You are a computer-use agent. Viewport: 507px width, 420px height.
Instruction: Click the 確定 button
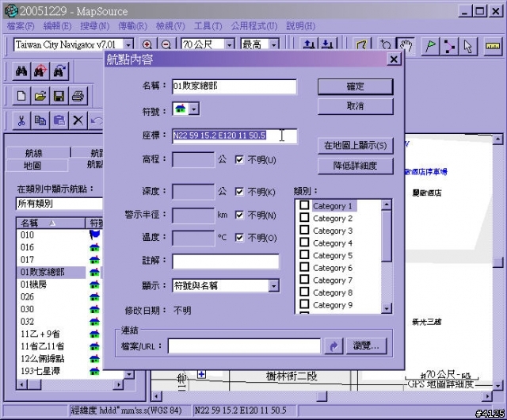[x=355, y=86]
